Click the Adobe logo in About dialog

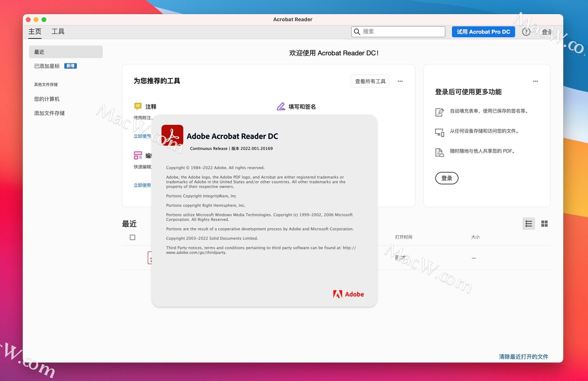349,294
